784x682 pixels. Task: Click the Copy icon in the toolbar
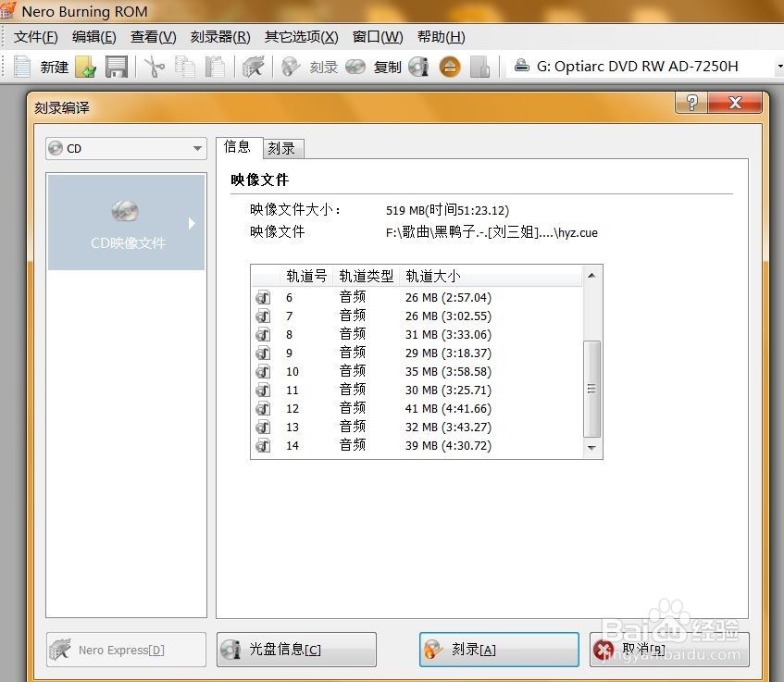(184, 67)
